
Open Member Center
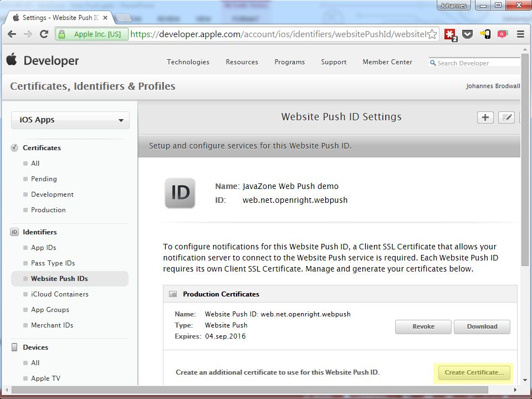tap(387, 62)
